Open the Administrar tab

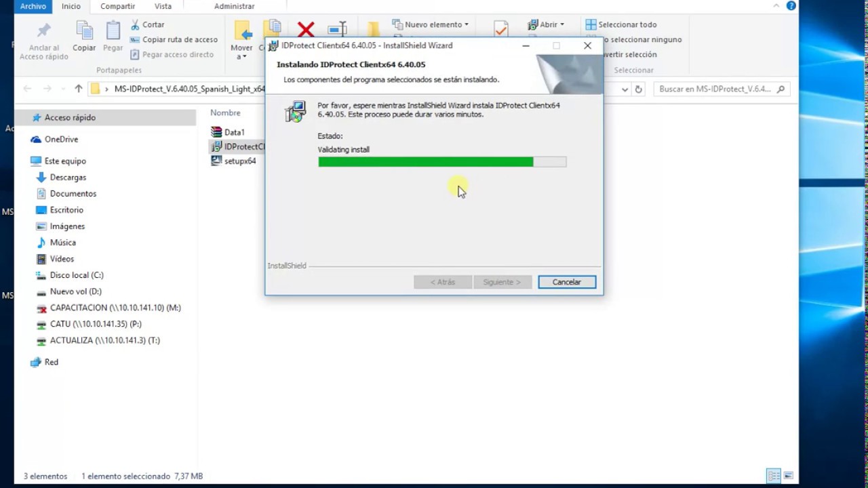pos(234,6)
